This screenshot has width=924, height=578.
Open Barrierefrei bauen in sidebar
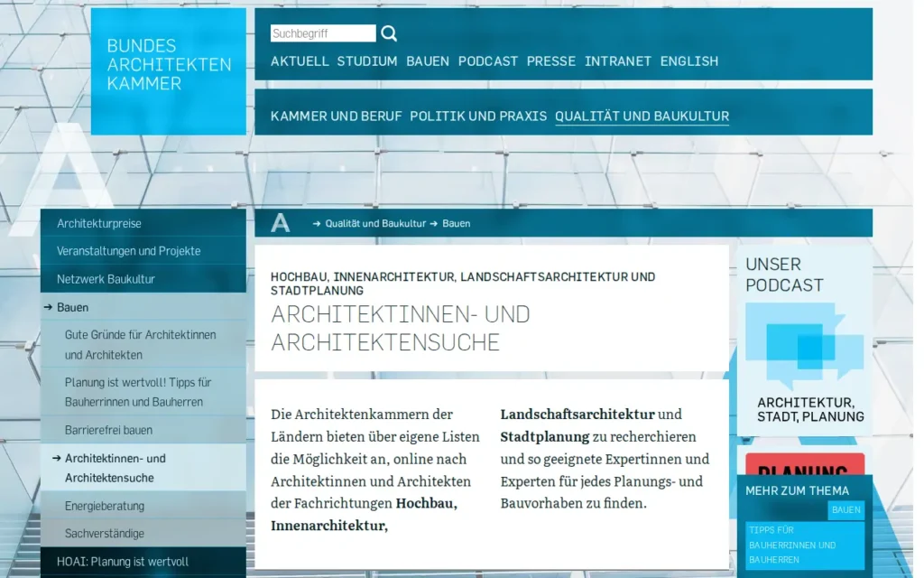tap(143, 430)
